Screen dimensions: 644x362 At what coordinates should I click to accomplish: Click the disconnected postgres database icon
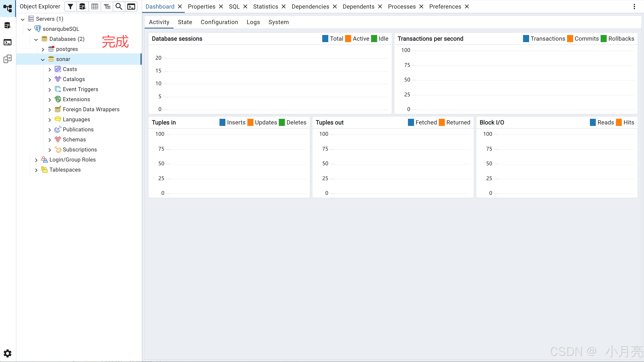point(51,49)
